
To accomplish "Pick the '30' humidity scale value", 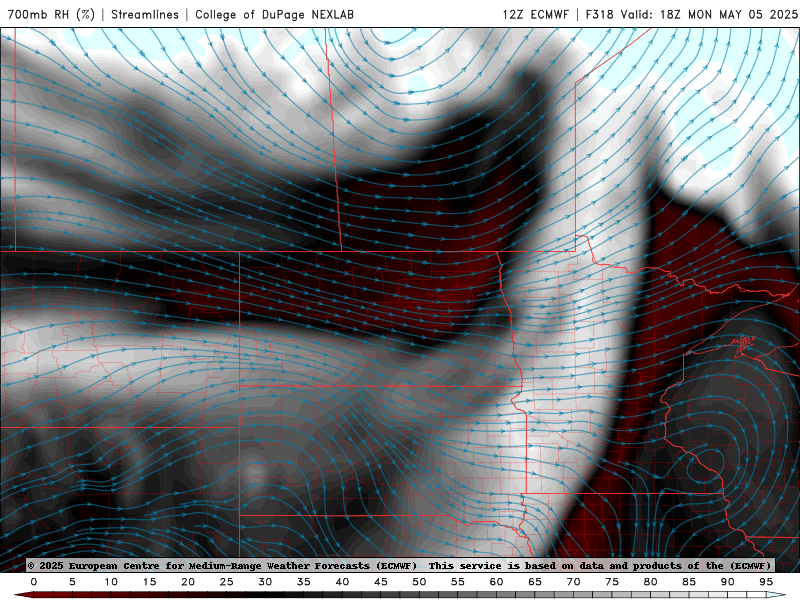I will coord(265,582).
